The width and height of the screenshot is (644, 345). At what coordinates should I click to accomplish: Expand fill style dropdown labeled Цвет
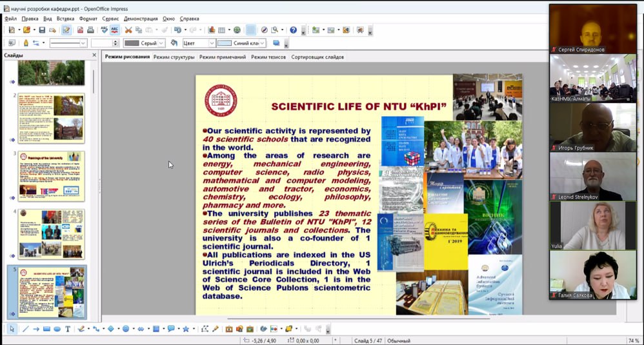click(x=212, y=43)
